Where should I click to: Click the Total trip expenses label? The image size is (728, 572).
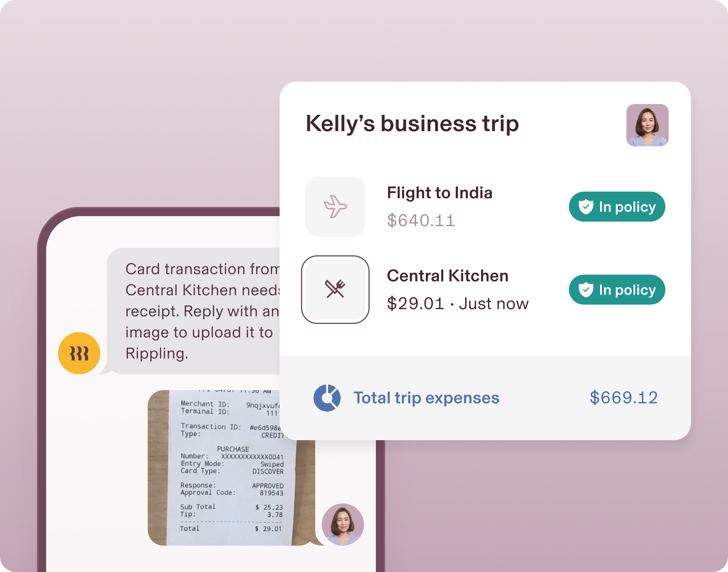click(426, 398)
